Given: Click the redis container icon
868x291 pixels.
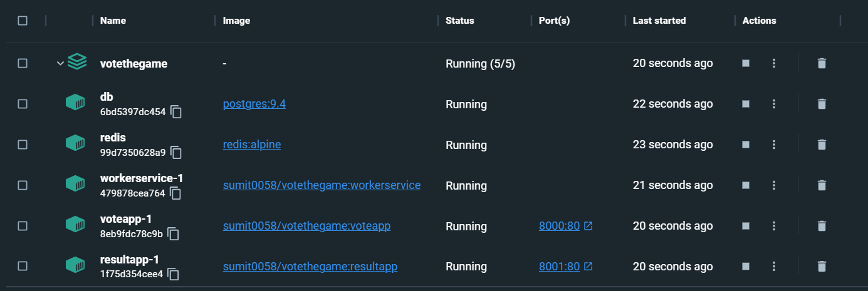Looking at the screenshot, I should pos(75,144).
